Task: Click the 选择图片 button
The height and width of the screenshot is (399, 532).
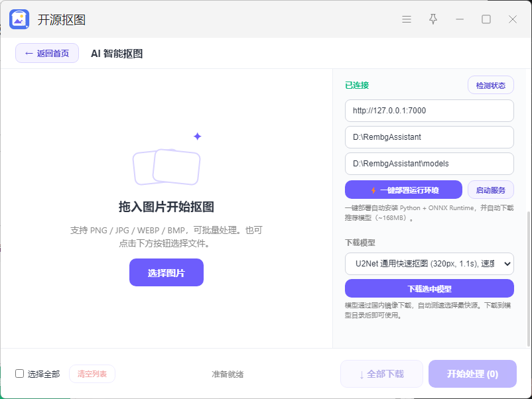Action: click(x=166, y=272)
